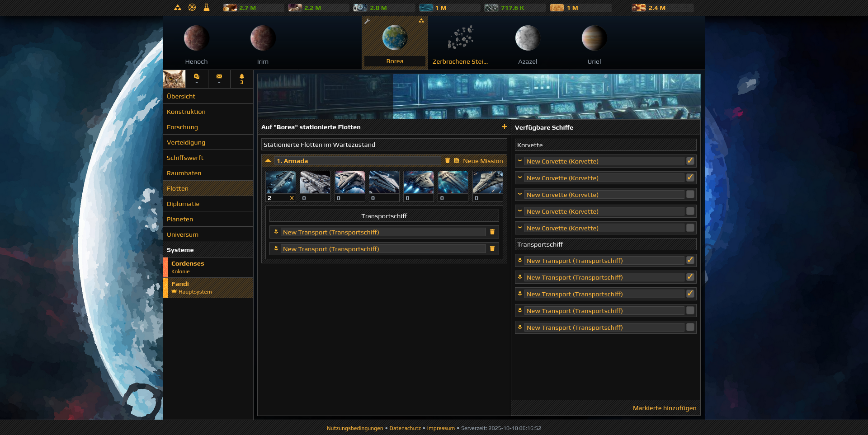
Task: Check the third New Corvette checkbox
Action: pyautogui.click(x=690, y=194)
